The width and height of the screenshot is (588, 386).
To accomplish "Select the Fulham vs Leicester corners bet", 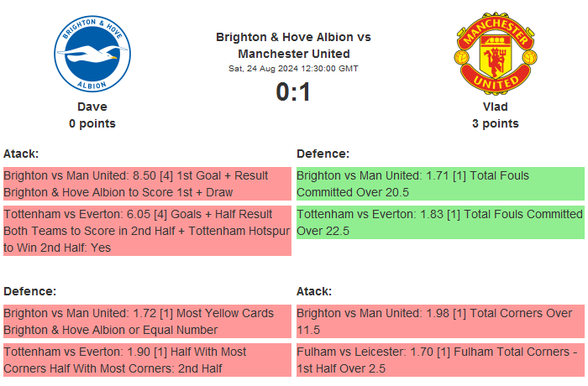I will tap(439, 360).
